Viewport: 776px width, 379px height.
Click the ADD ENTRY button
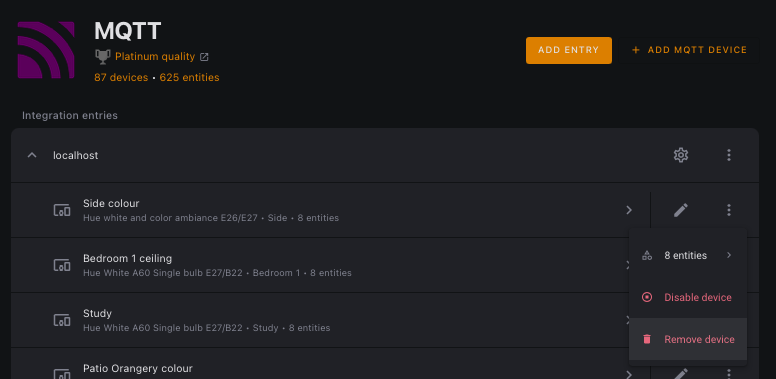569,50
